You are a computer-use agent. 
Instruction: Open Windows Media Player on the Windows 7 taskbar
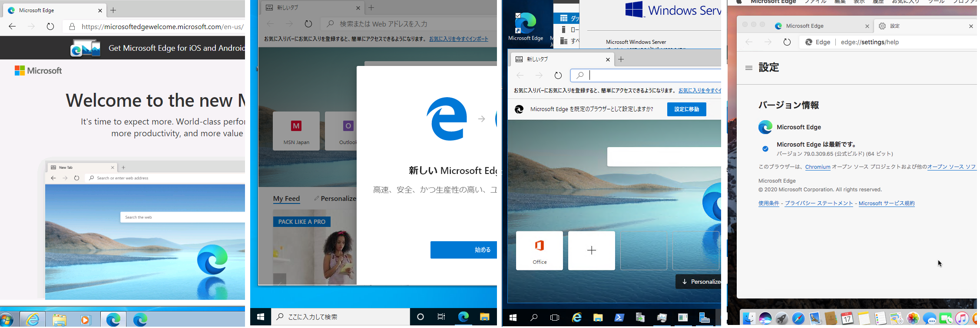tap(85, 320)
